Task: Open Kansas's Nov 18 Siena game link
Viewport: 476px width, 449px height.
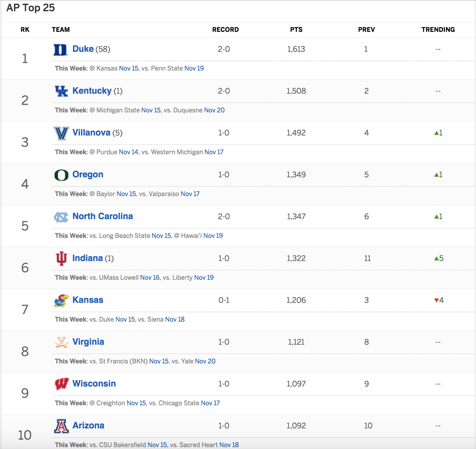Action: [175, 319]
